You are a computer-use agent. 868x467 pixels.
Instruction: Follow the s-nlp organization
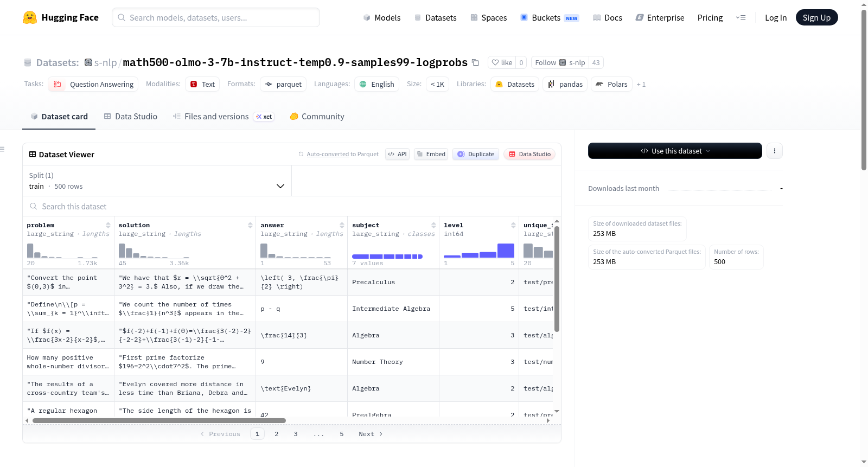click(560, 62)
